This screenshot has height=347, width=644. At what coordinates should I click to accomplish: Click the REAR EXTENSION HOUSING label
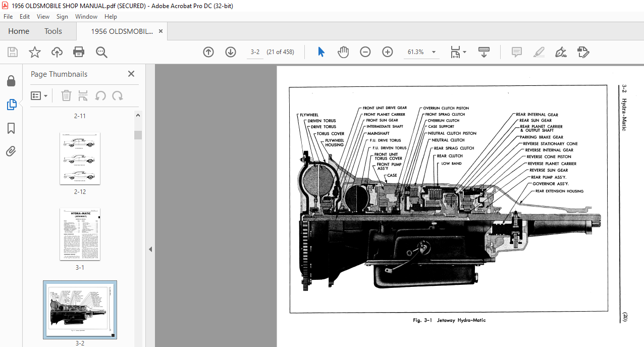pyautogui.click(x=559, y=191)
